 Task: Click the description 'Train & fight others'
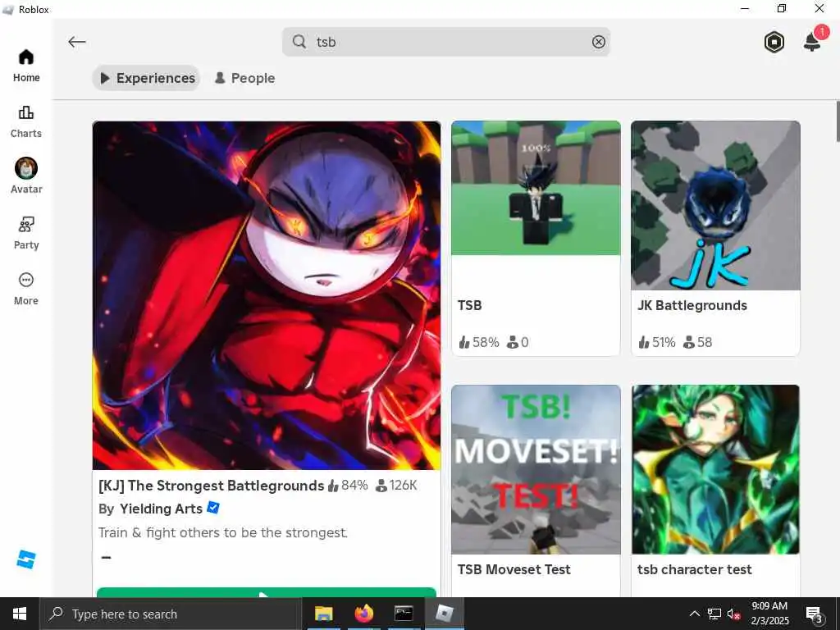point(222,532)
